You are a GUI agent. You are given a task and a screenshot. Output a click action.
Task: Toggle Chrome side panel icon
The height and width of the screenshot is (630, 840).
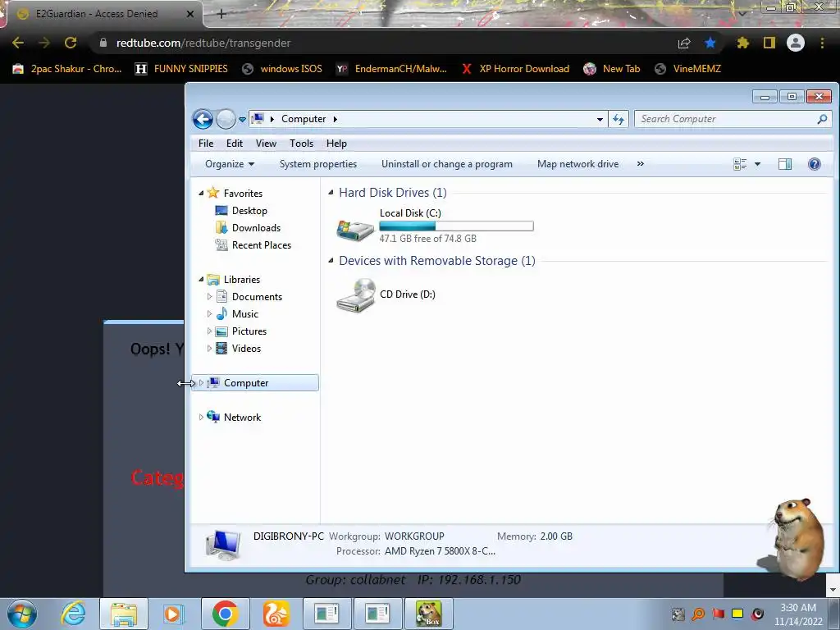tap(769, 43)
